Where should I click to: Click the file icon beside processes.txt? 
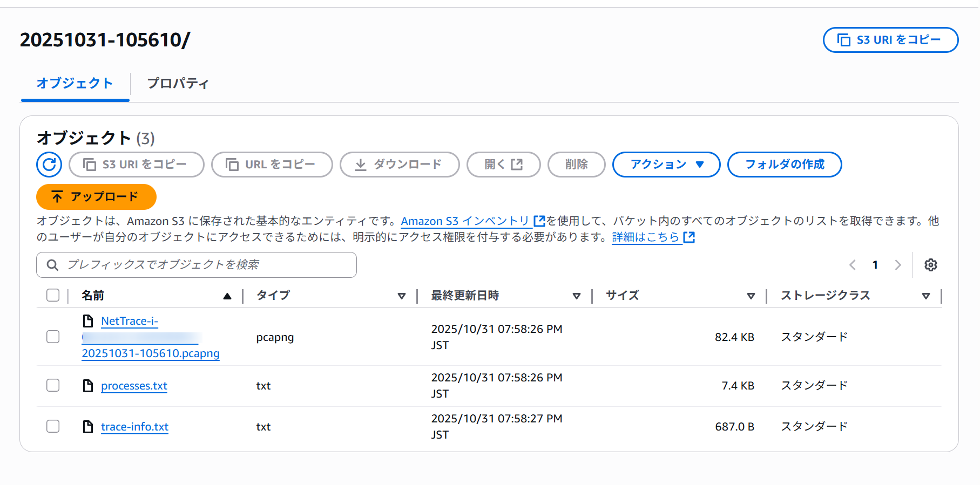88,386
